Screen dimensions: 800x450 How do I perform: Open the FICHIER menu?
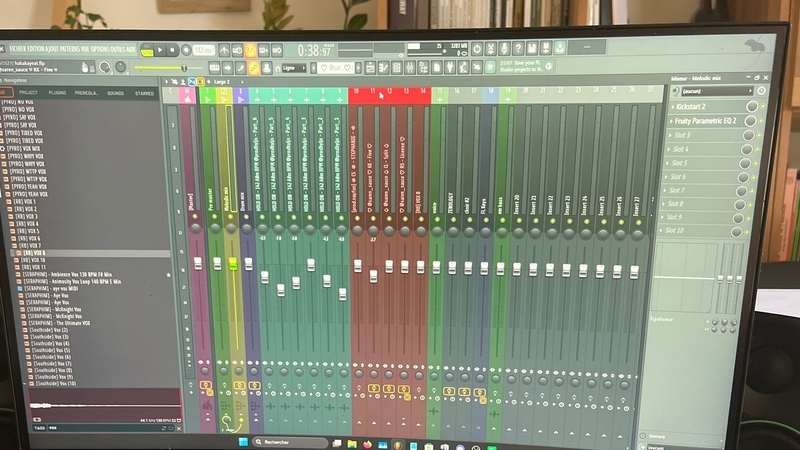17,49
